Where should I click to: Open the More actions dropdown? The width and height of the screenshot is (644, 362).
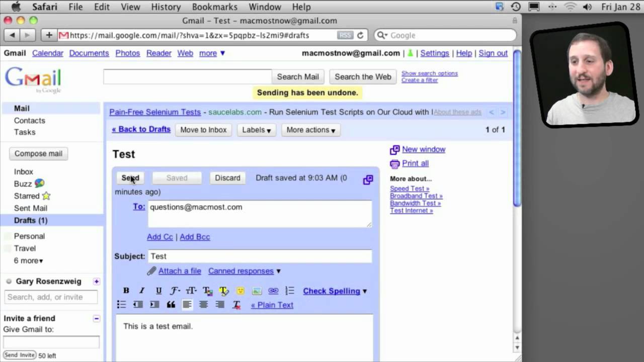(311, 130)
